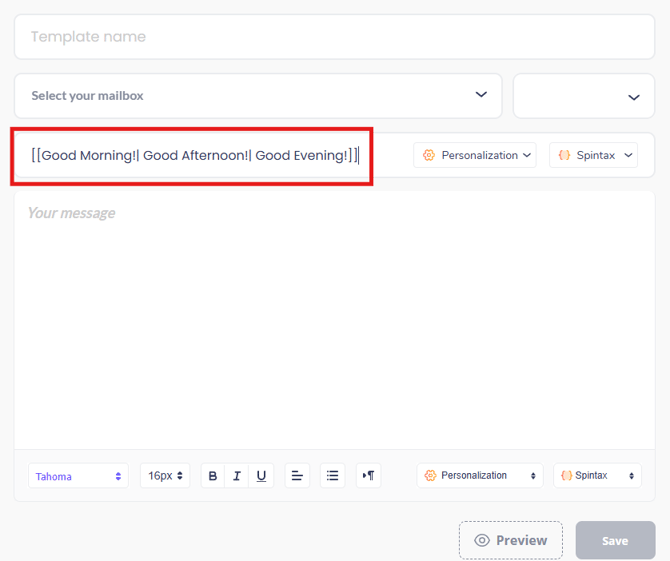Click the text direction paragraph icon
The width and height of the screenshot is (670, 561).
[x=368, y=476]
